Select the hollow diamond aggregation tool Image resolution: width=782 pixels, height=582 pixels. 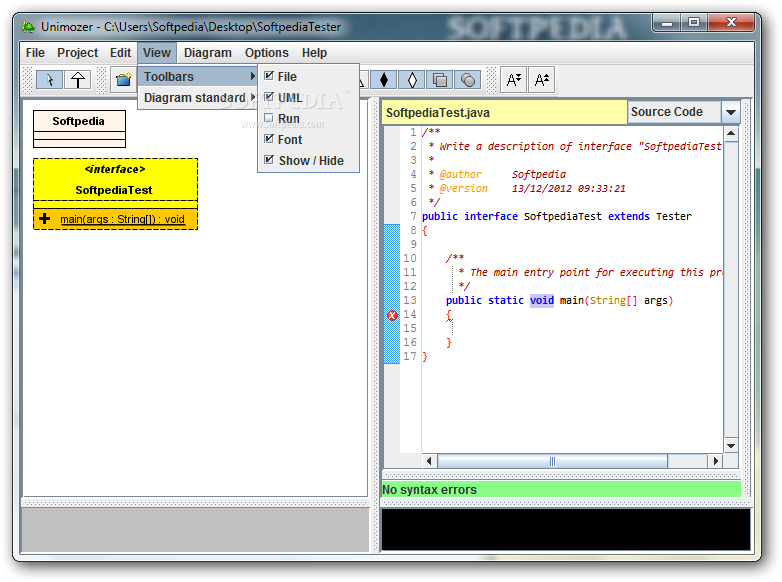click(x=412, y=80)
